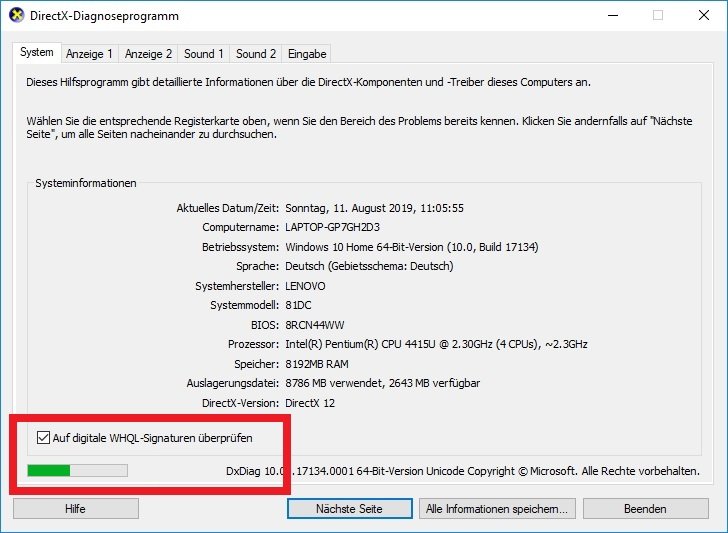The height and width of the screenshot is (533, 728).
Task: Click the green progress bar
Action: pos(78,470)
